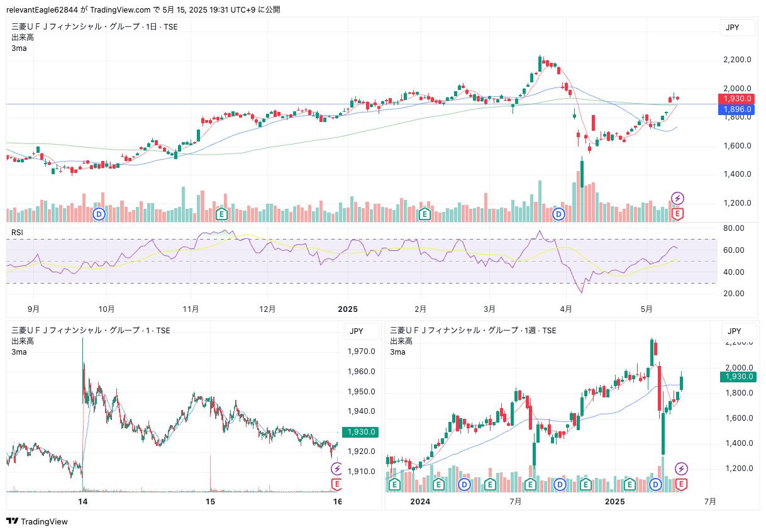Viewport: 766px width, 532px height.
Task: Select the 1-minute chart title ending "1 · TSE"
Action: click(x=91, y=330)
